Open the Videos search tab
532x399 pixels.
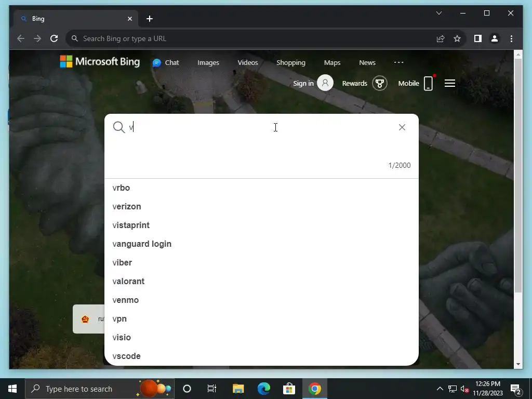(248, 63)
